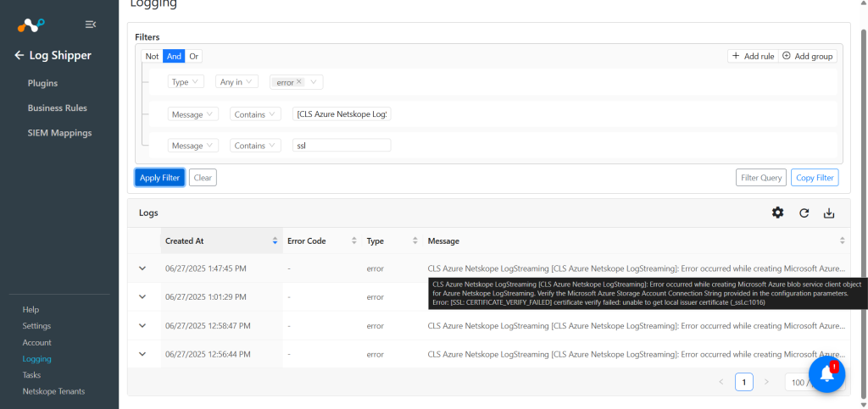
Task: Click message of 12:58:47 PM log
Action: (x=637, y=325)
